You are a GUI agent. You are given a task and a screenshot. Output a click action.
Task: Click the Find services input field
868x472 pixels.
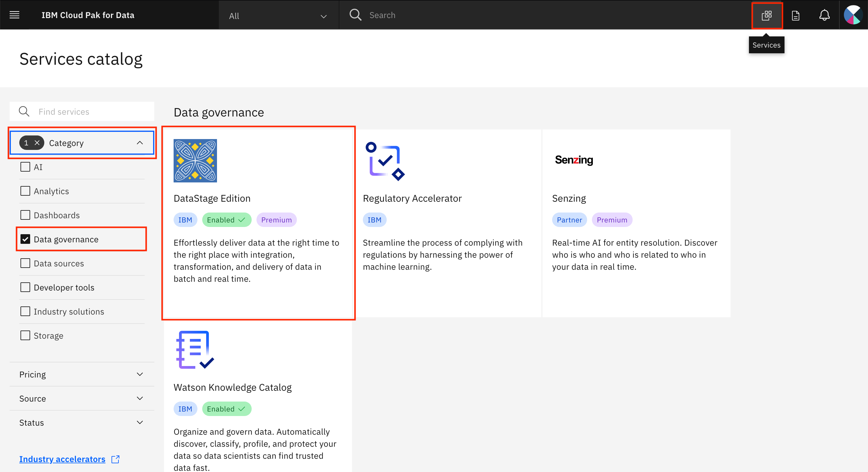82,111
